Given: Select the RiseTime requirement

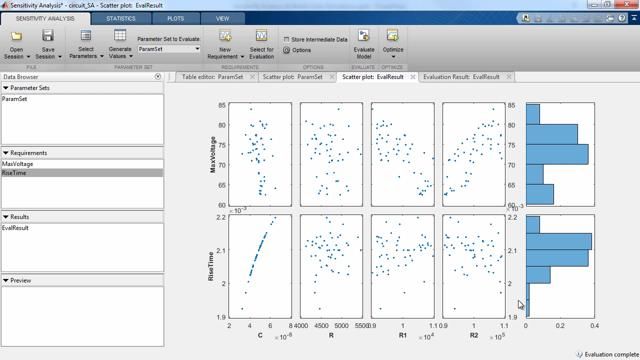Looking at the screenshot, I should tap(82, 173).
